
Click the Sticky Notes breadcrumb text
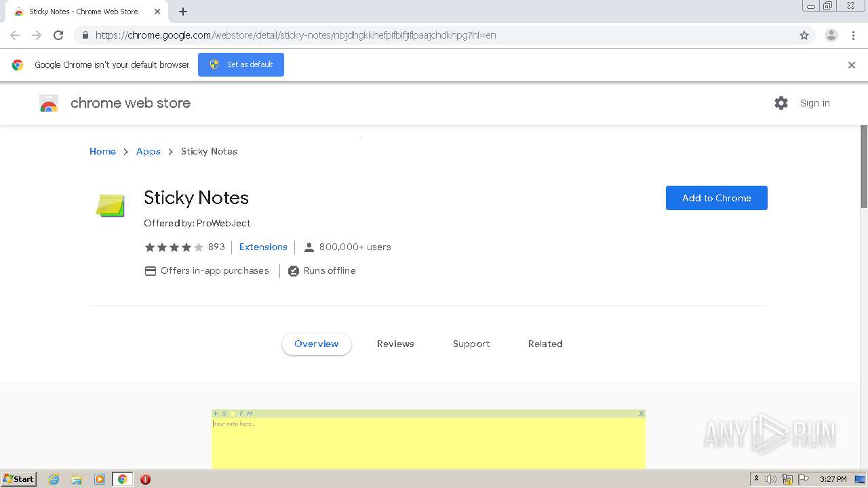coord(209,151)
